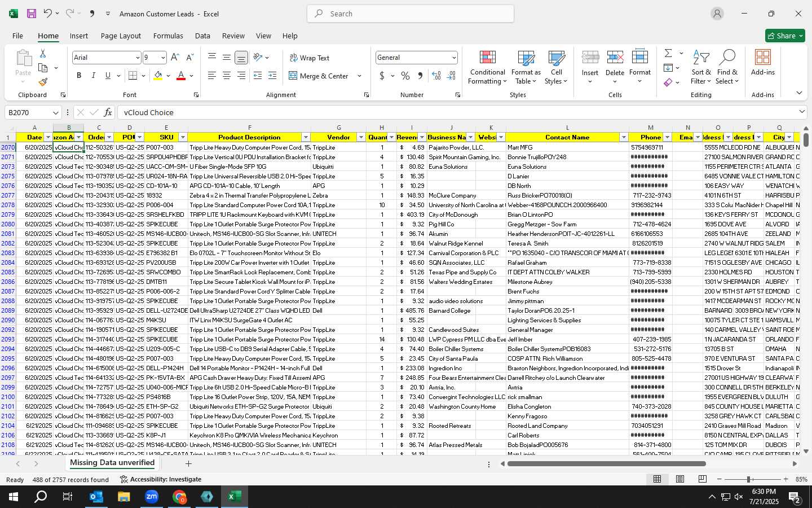
Task: Click the horizontal scrollbar thumb
Action: coord(606,464)
